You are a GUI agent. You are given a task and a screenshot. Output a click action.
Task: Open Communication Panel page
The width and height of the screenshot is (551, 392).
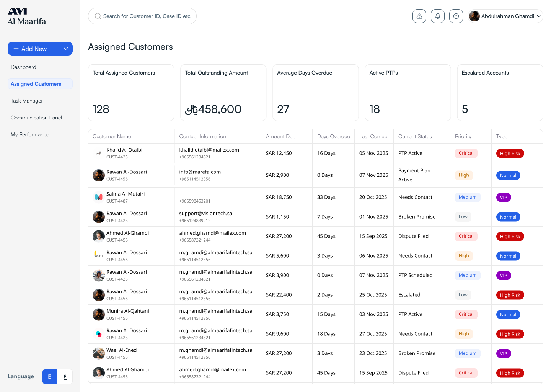[x=36, y=118]
